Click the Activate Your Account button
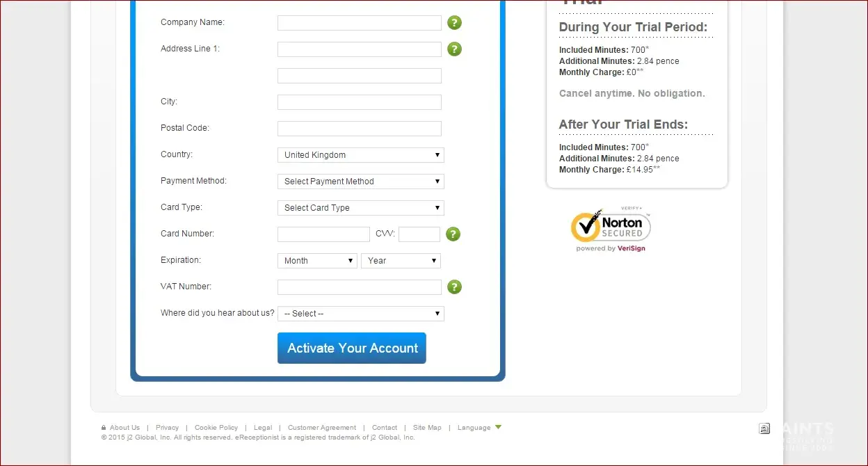The height and width of the screenshot is (466, 868). click(352, 348)
